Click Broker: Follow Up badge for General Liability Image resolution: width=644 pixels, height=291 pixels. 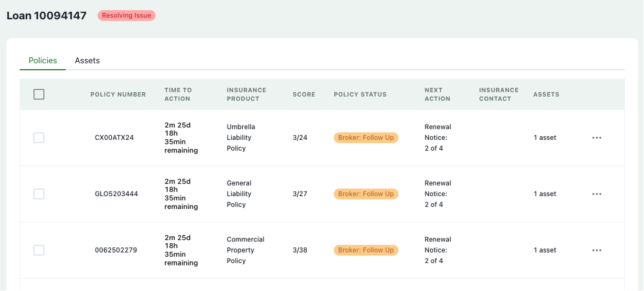tap(366, 194)
